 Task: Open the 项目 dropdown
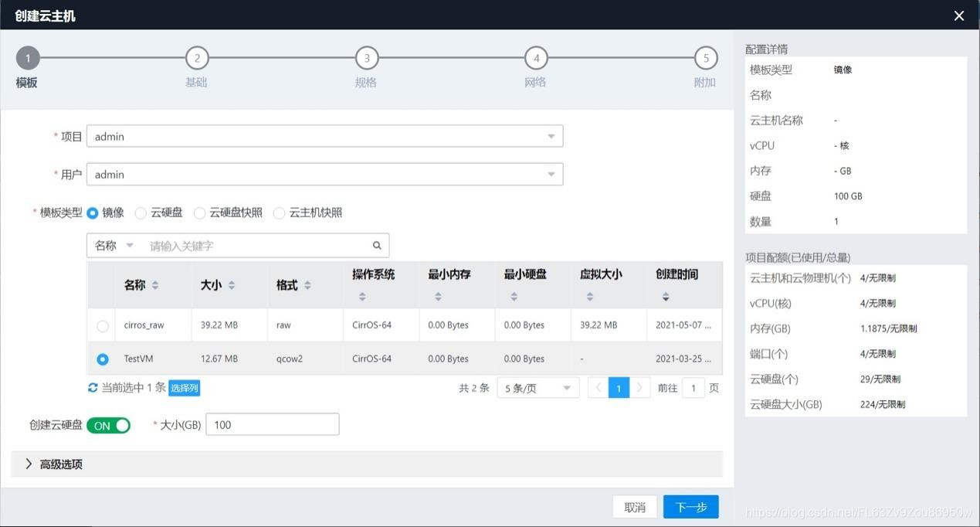coord(324,136)
